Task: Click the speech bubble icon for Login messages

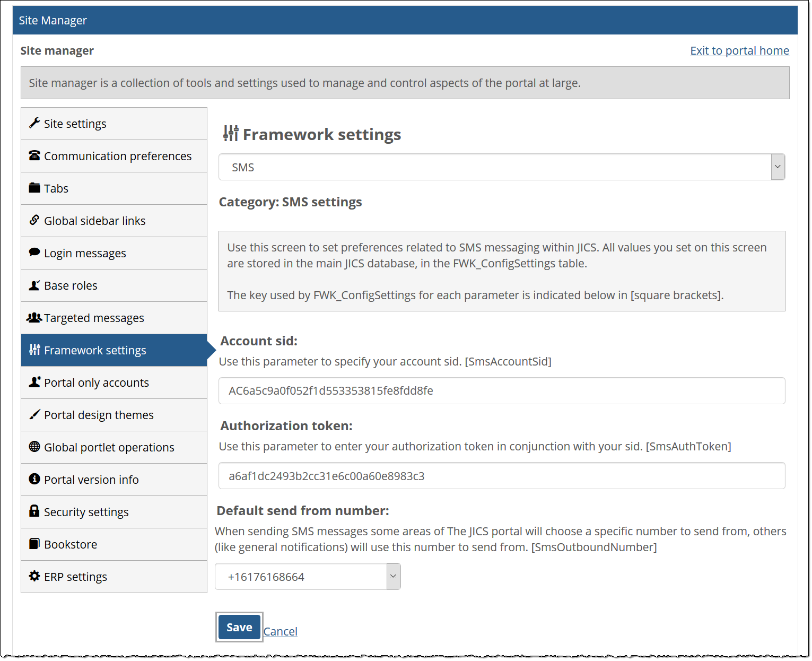Action: (34, 253)
